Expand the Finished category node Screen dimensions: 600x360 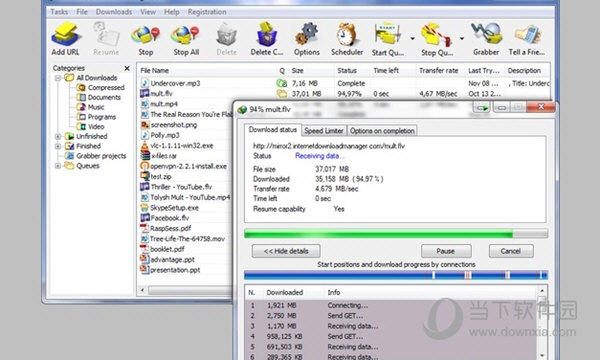[58, 146]
